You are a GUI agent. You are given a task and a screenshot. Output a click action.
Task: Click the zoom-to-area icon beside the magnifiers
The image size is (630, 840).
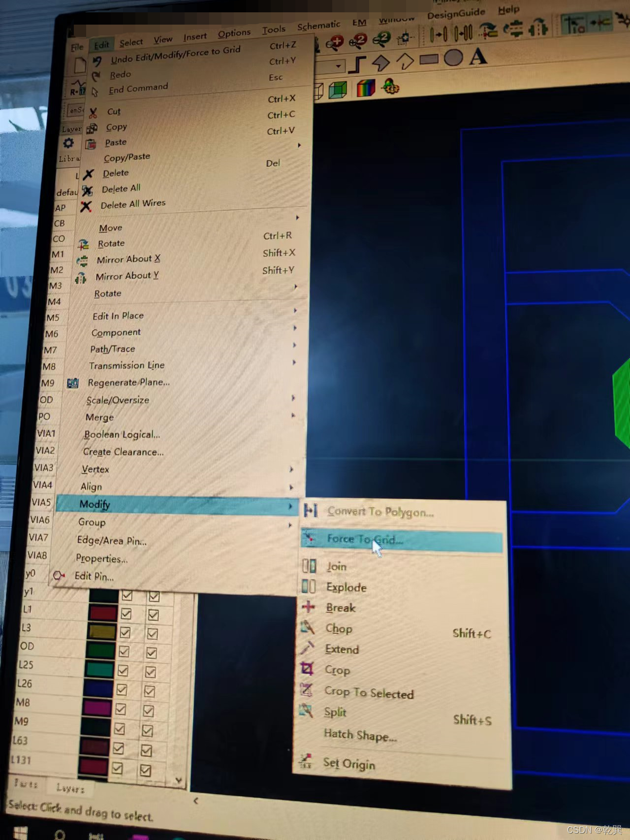tap(405, 37)
